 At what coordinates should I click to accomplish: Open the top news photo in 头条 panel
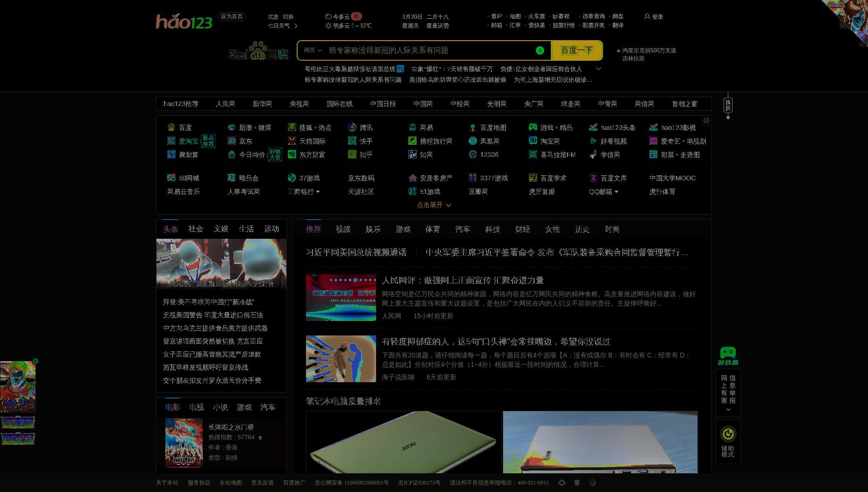pyautogui.click(x=221, y=264)
